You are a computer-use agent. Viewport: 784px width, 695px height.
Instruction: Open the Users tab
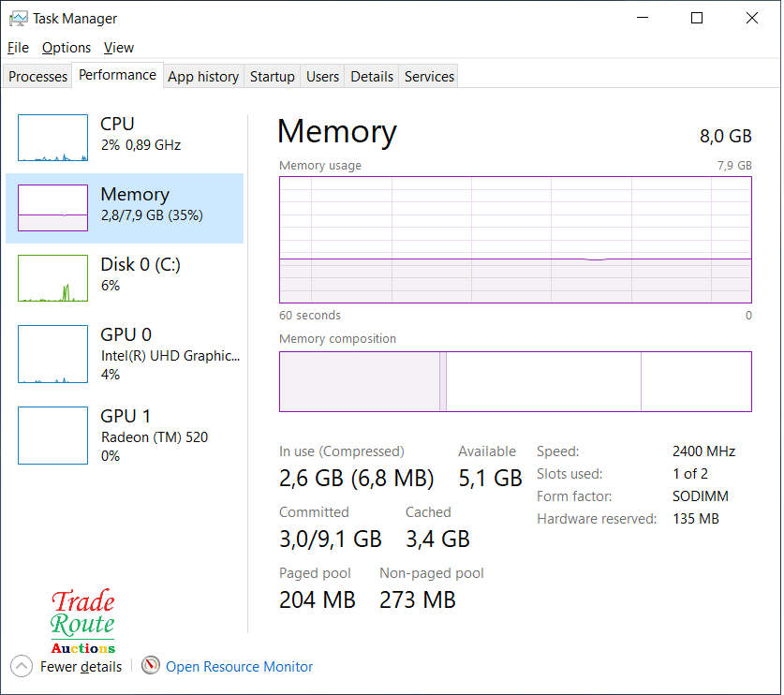322,77
